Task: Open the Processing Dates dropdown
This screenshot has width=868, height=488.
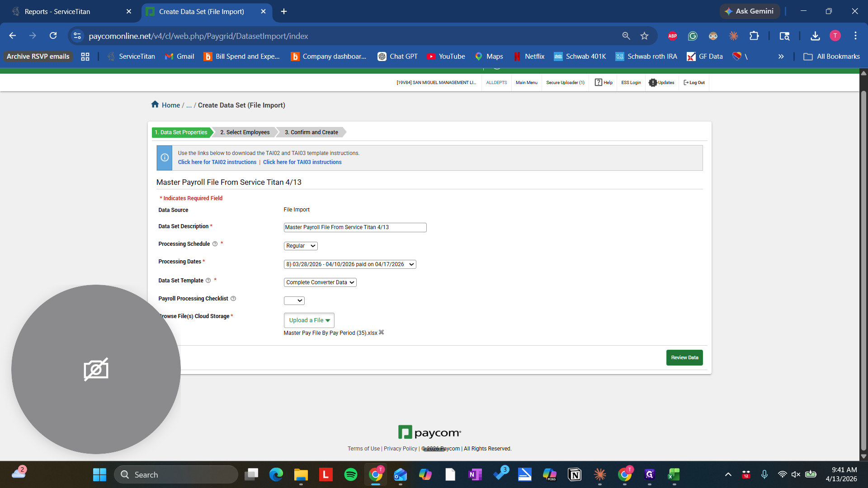Action: click(349, 264)
